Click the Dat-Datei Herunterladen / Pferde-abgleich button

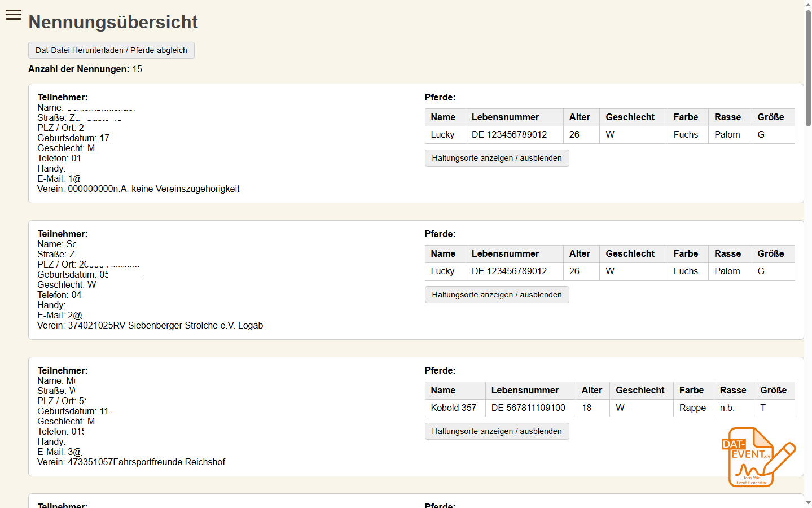[111, 50]
